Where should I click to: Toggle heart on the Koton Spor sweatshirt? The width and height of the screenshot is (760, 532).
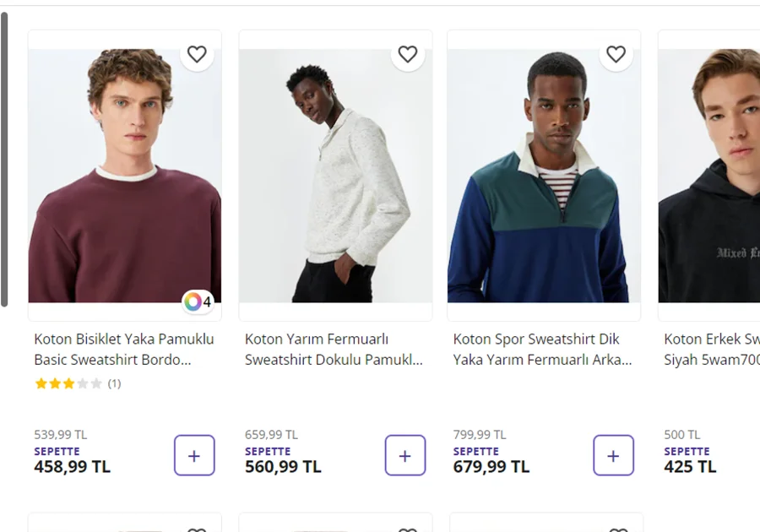click(x=616, y=54)
